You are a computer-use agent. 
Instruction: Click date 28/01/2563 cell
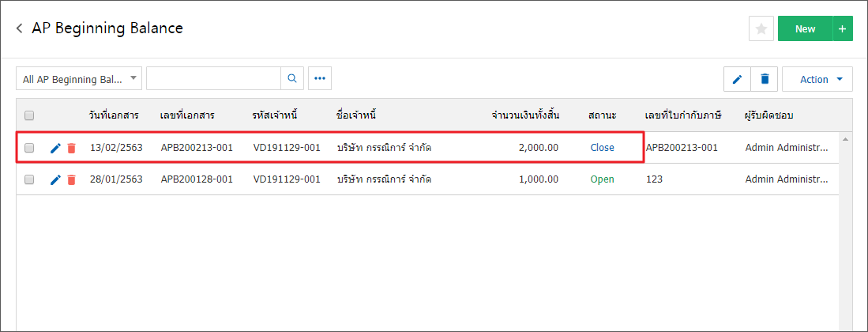tap(116, 179)
